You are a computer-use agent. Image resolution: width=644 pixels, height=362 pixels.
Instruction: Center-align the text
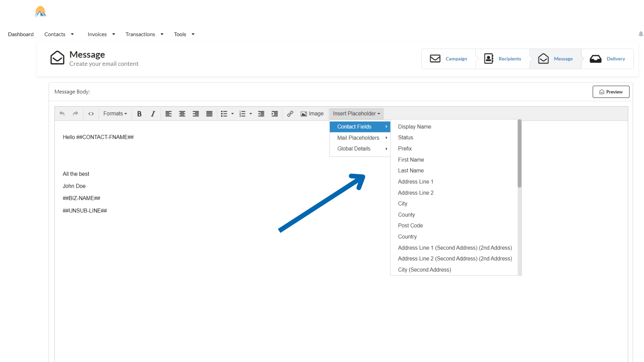pyautogui.click(x=182, y=114)
